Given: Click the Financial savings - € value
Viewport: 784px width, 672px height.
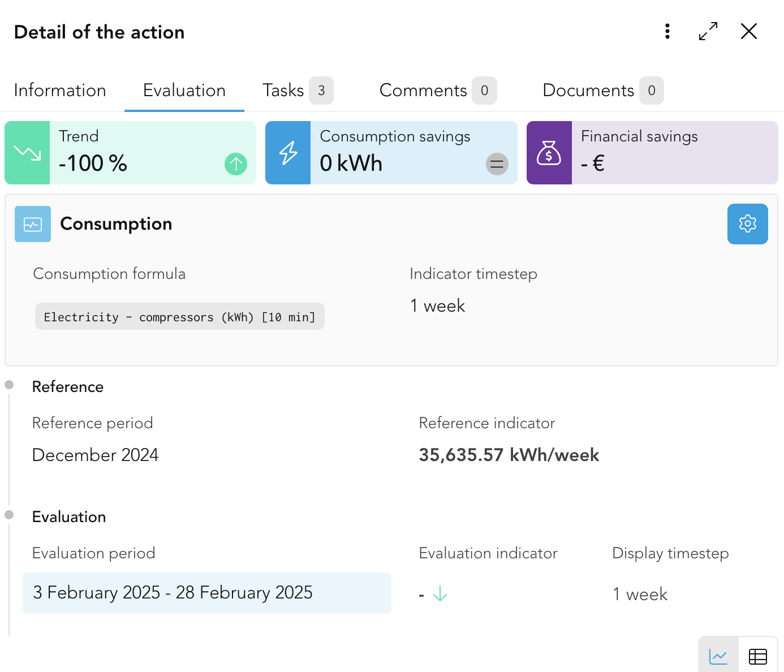Looking at the screenshot, I should (593, 164).
